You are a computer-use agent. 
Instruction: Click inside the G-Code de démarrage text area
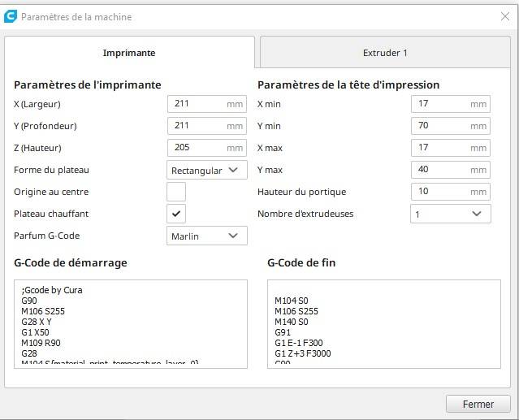coord(130,323)
